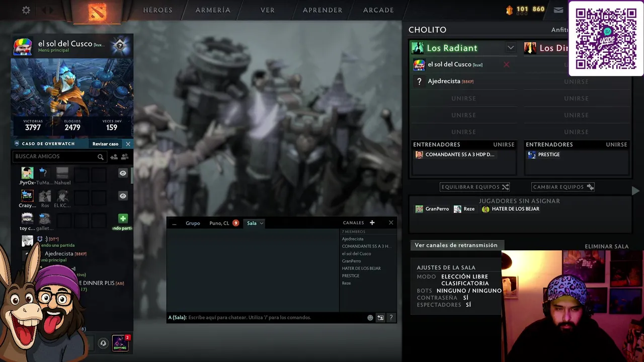Switch to the Grupo chat tab
Screen dimensions: 644x362
tap(193, 223)
